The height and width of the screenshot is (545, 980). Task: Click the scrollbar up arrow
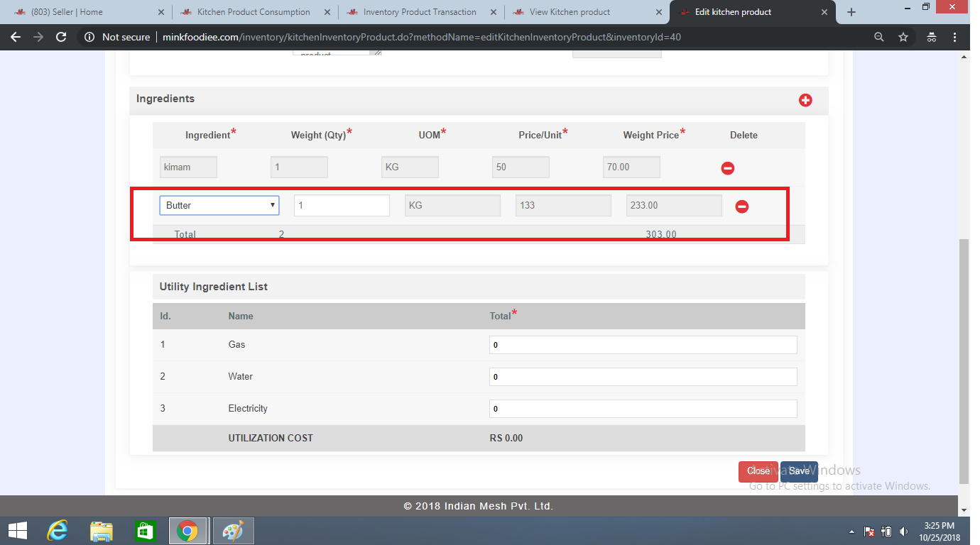pos(964,56)
